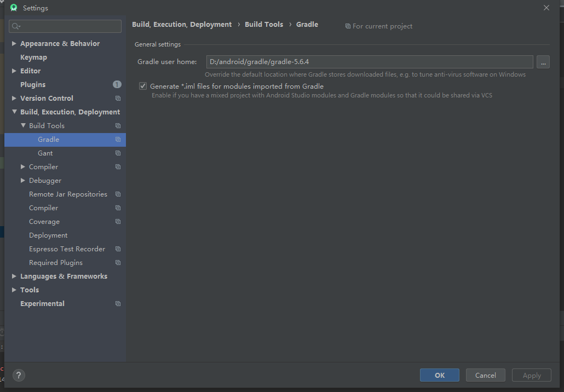Click project-level icon beside expandable Compiler

(x=118, y=166)
